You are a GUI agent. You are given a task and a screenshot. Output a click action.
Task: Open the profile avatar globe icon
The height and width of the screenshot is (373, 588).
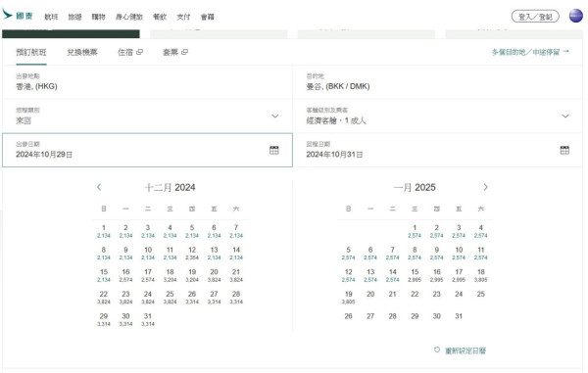[575, 16]
